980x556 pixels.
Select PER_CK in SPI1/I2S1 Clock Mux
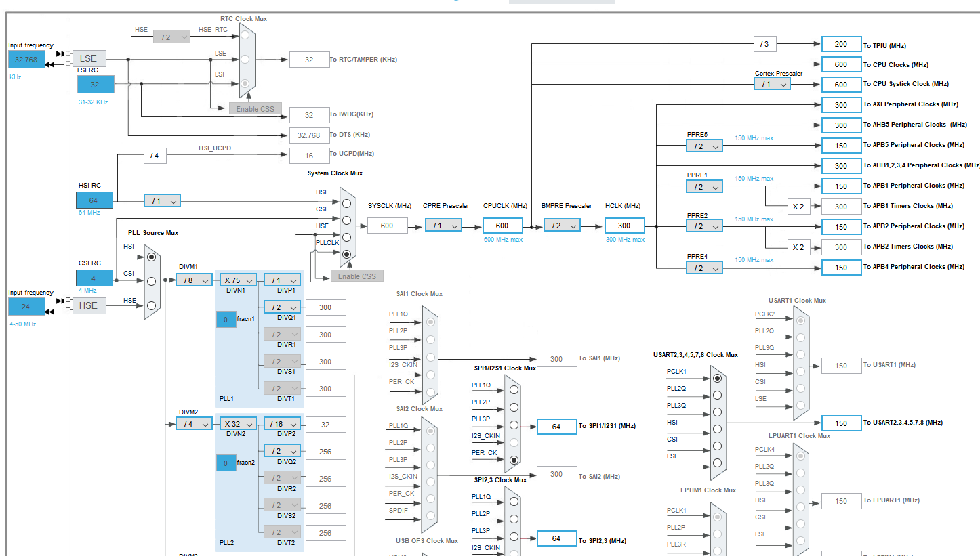513,460
